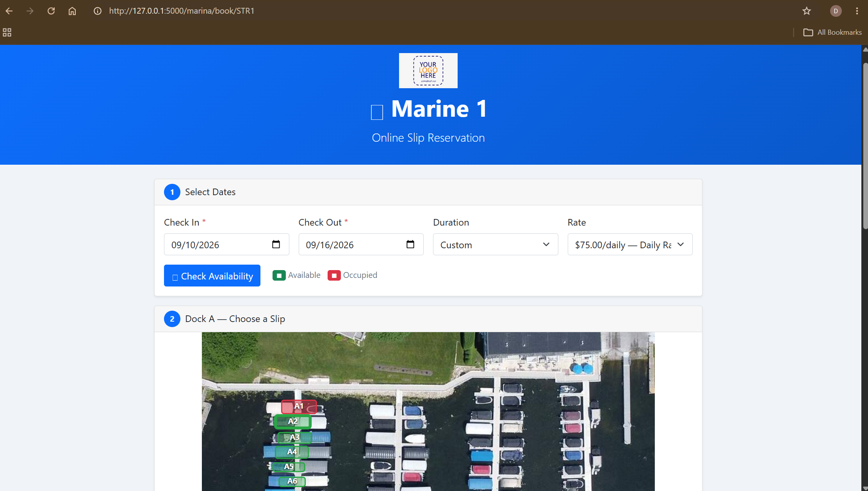The width and height of the screenshot is (868, 491).
Task: Open the All Bookmarks folder
Action: (x=832, y=32)
